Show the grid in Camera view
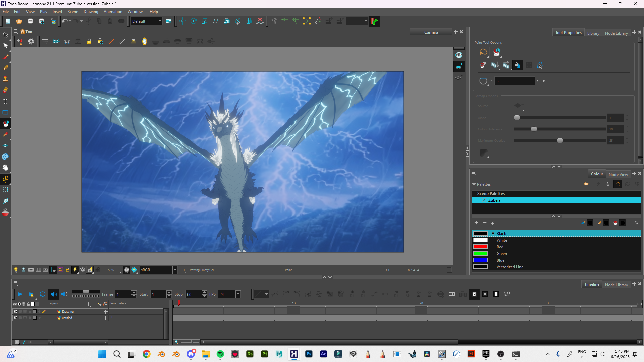Viewport: 644px width, 362px height. 45,41
